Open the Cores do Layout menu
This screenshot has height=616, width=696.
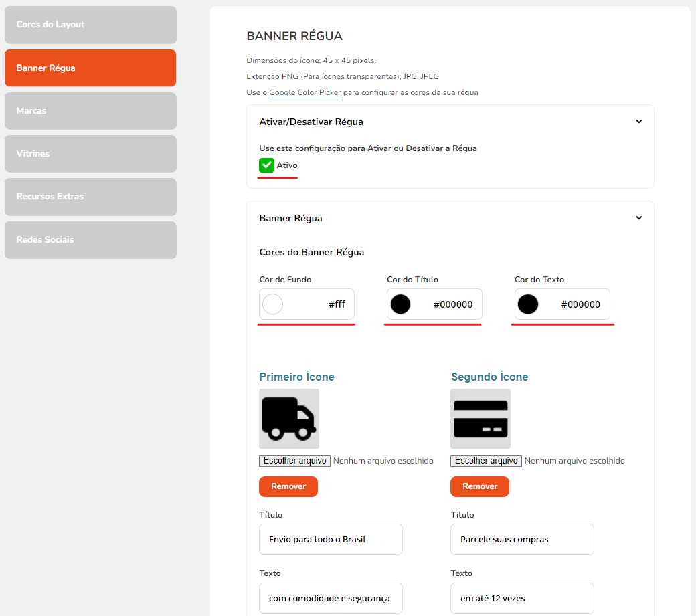coord(90,25)
